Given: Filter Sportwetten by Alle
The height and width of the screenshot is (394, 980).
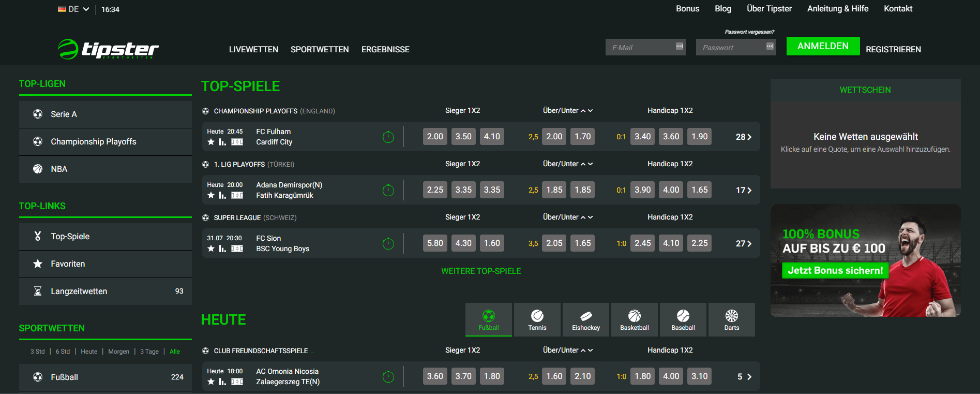Looking at the screenshot, I should point(175,352).
